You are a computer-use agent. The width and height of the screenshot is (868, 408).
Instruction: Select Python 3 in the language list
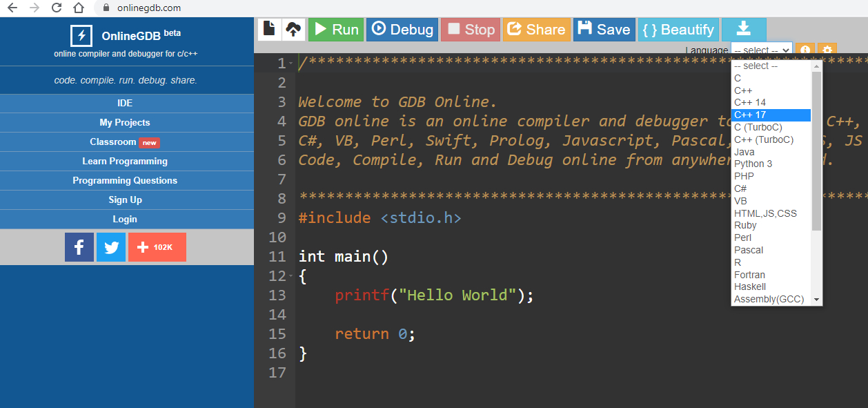point(771,164)
